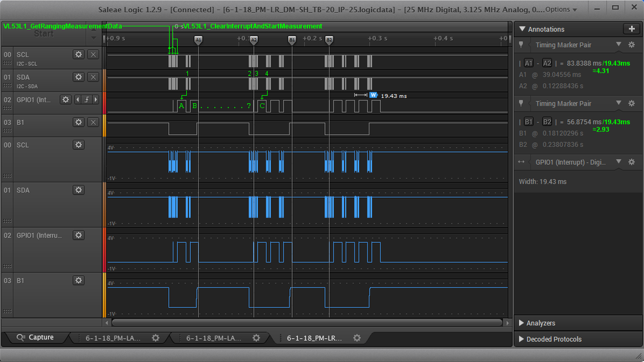Open dropdown for B1-B2 Timing Marker Pair
The image size is (644, 362).
click(x=618, y=103)
